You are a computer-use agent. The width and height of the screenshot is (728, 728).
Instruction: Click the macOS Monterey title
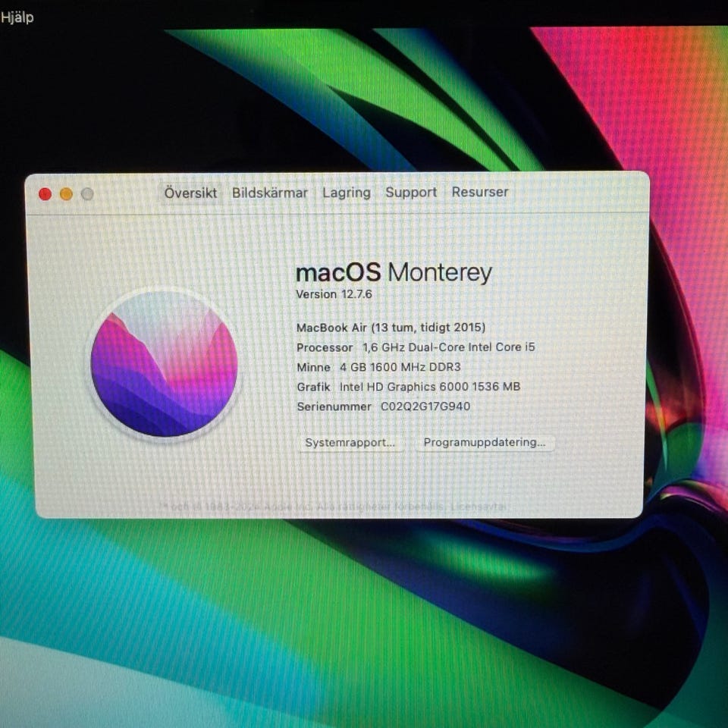(394, 272)
